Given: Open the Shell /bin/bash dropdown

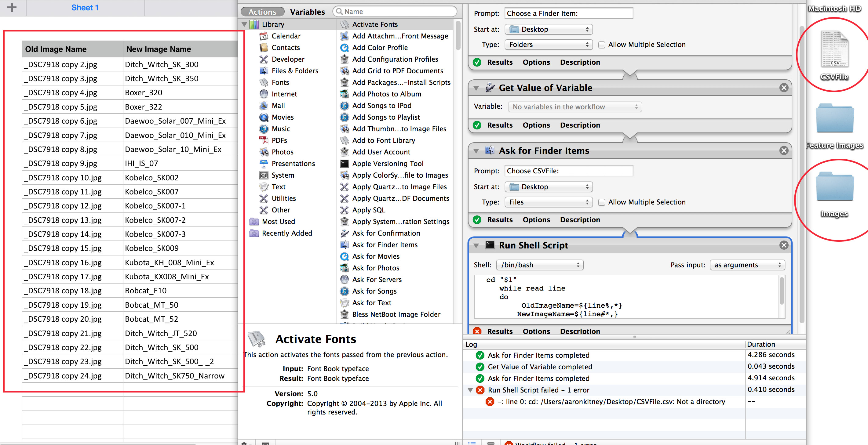Looking at the screenshot, I should pos(539,265).
